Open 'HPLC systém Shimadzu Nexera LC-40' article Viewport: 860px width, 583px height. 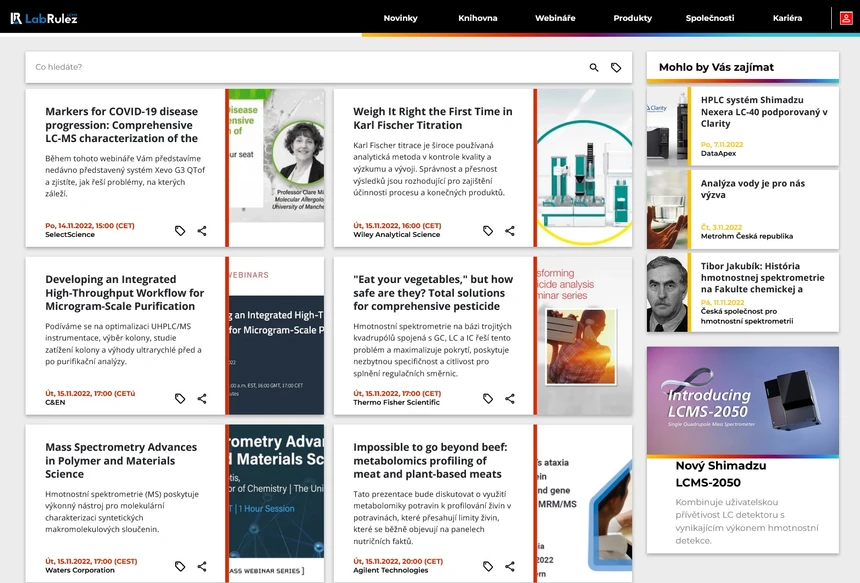pyautogui.click(x=763, y=112)
